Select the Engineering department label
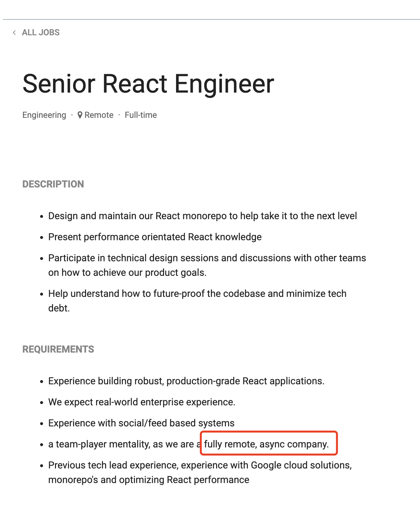This screenshot has width=420, height=507. (44, 115)
